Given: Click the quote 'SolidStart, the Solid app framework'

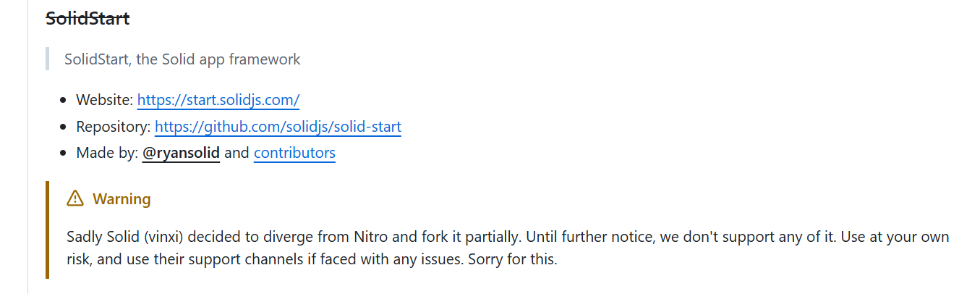Looking at the screenshot, I should [x=182, y=59].
